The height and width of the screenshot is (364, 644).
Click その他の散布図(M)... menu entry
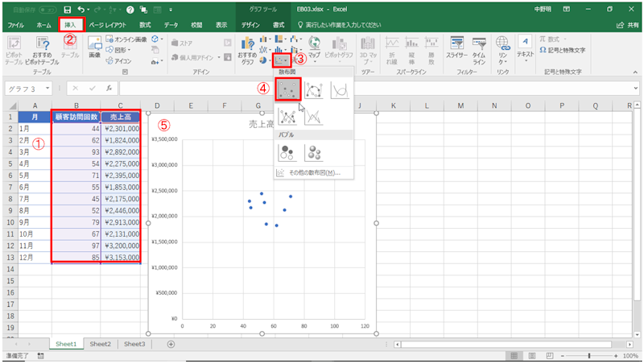pos(309,172)
